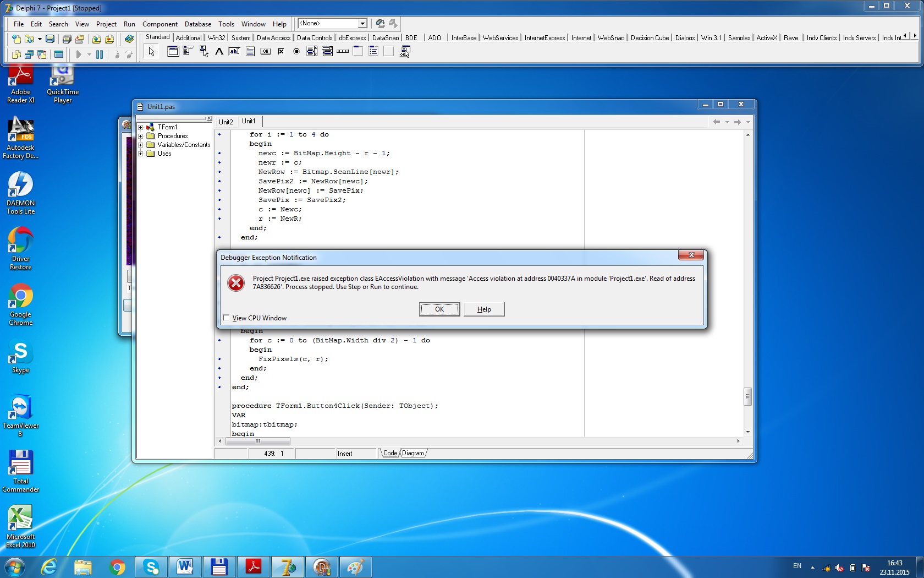Select the Label component icon
Screen dimensions: 924x578
[x=219, y=52]
